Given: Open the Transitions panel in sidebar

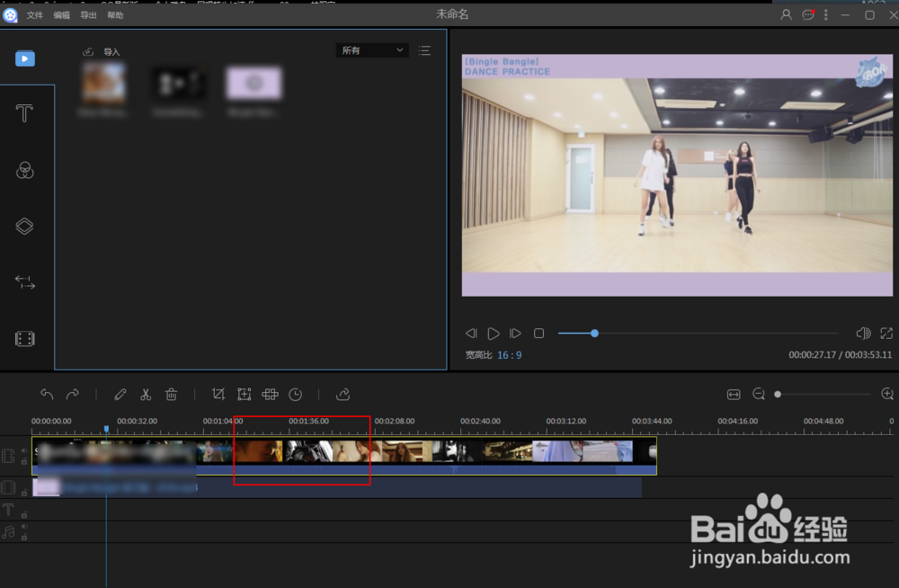Looking at the screenshot, I should pos(24,282).
